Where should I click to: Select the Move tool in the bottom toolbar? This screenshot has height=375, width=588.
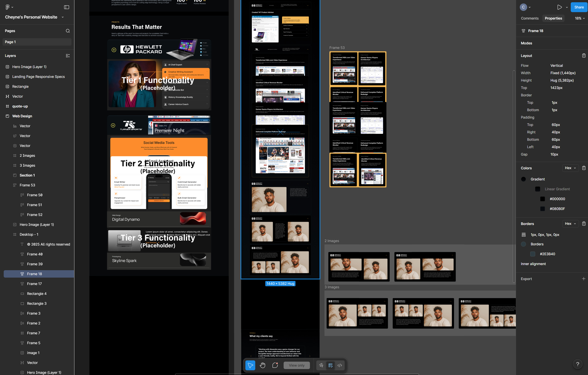pyautogui.click(x=250, y=365)
